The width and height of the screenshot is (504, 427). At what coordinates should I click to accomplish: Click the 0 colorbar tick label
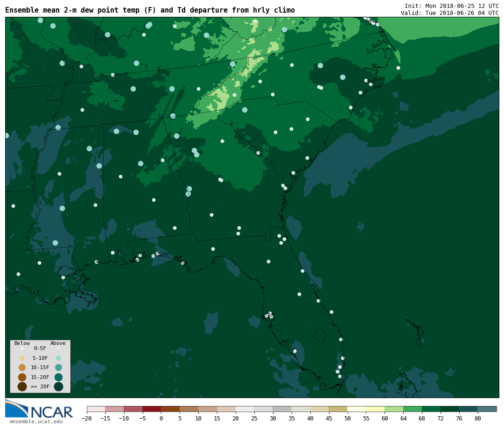point(161,418)
